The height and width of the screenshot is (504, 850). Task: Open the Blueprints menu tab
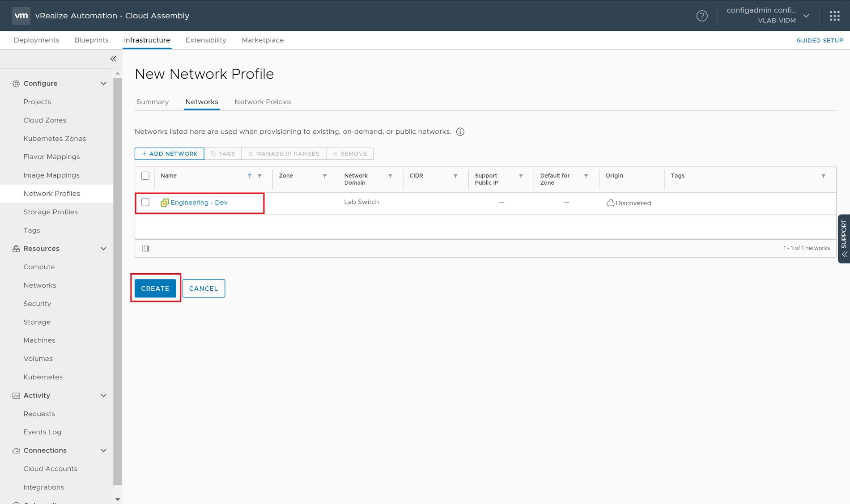pyautogui.click(x=91, y=40)
